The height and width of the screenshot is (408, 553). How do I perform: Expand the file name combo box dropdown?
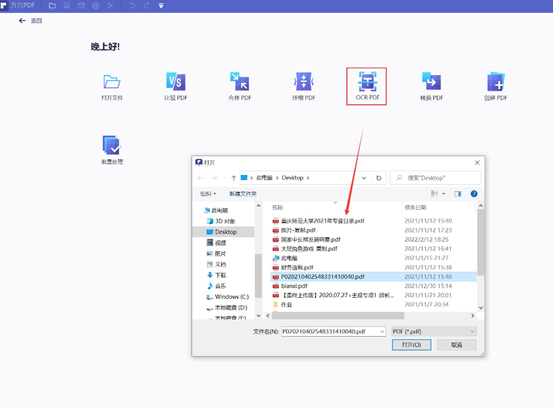pos(382,331)
